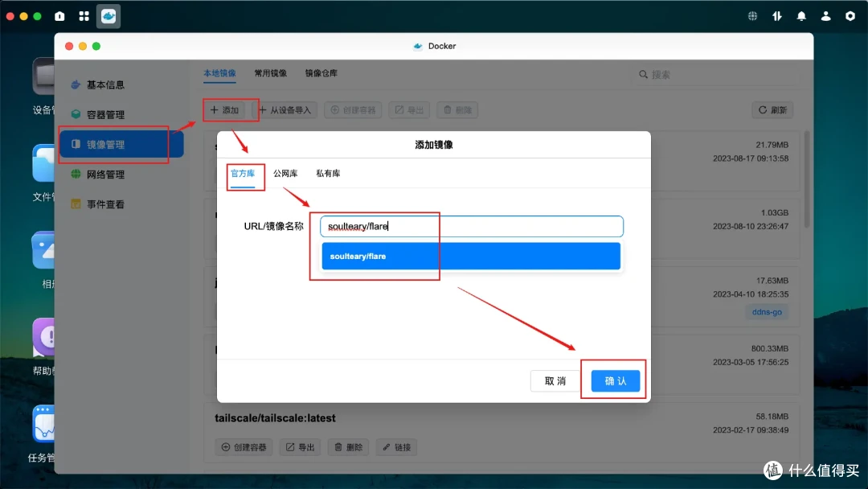Click 取消 to cancel the dialog
Image resolution: width=868 pixels, height=489 pixels.
tap(555, 380)
